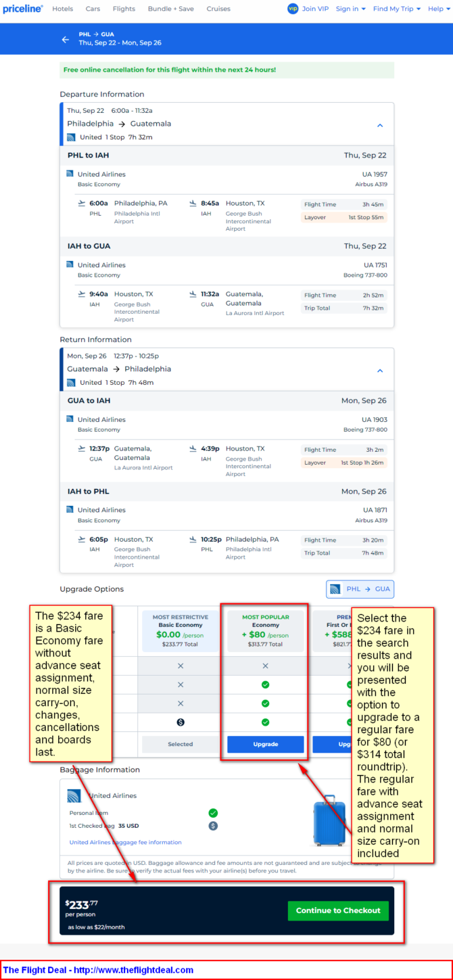Open the Cars section

(x=93, y=9)
